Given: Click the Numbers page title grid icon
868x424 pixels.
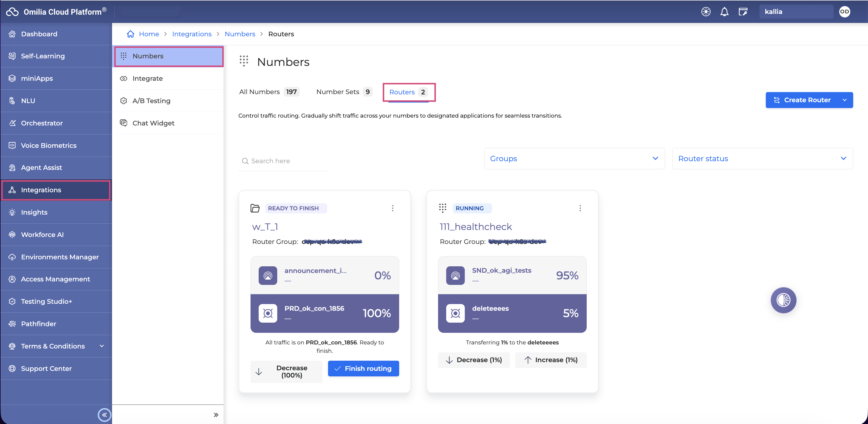Looking at the screenshot, I should (244, 61).
